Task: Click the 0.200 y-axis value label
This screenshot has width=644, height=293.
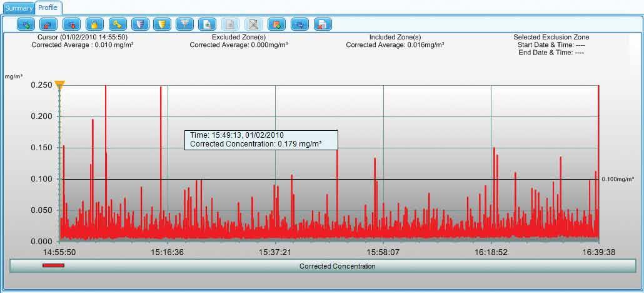Action: click(41, 116)
